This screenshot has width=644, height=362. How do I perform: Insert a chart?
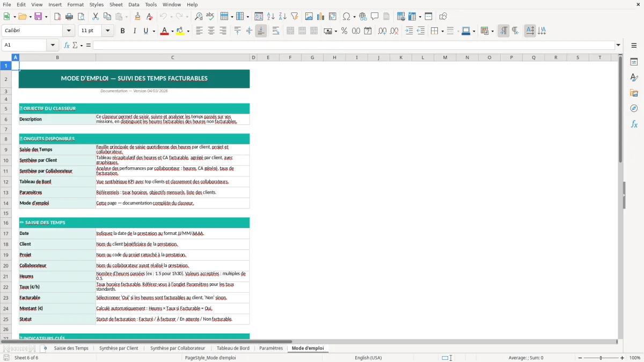pos(321,17)
